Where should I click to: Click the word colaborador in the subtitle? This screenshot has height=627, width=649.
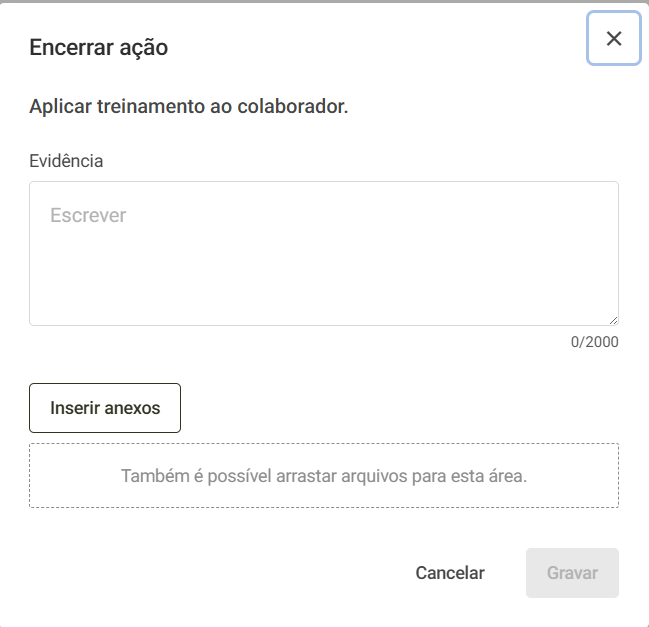coord(293,106)
